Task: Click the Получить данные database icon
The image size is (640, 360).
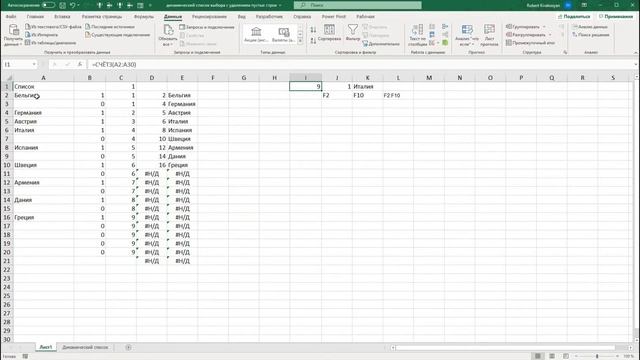Action: click(x=13, y=30)
